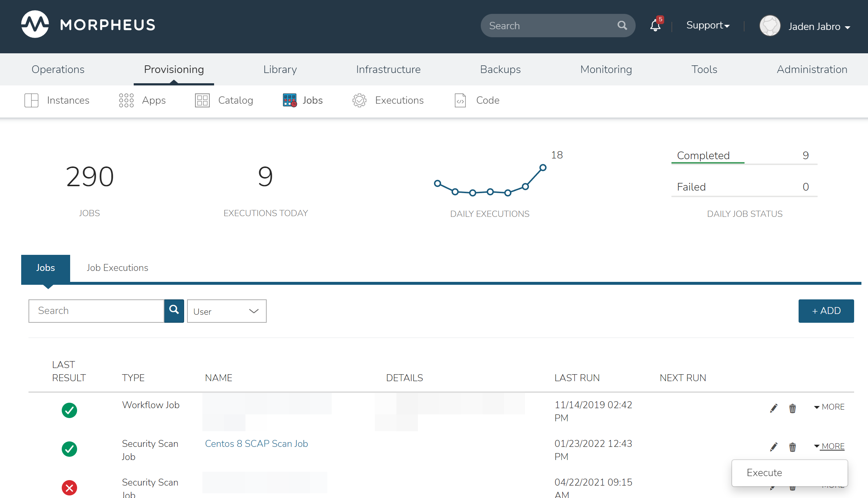Expand MORE on the Workflow Job row
Screen dimensions: 868x498
point(829,407)
